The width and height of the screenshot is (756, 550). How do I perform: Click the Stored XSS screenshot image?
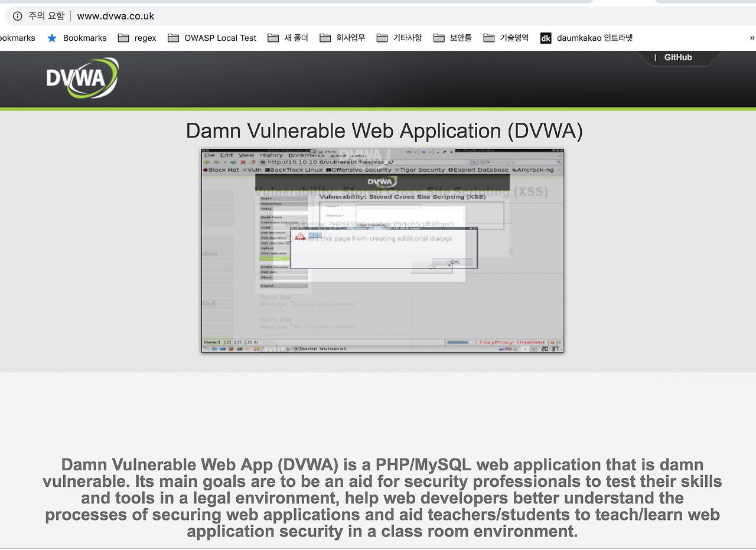point(383,250)
